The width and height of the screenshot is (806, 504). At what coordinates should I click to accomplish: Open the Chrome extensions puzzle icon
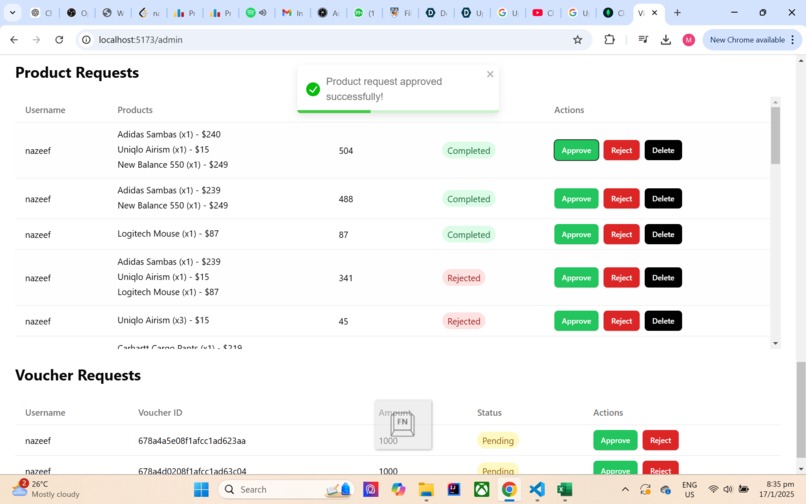609,40
